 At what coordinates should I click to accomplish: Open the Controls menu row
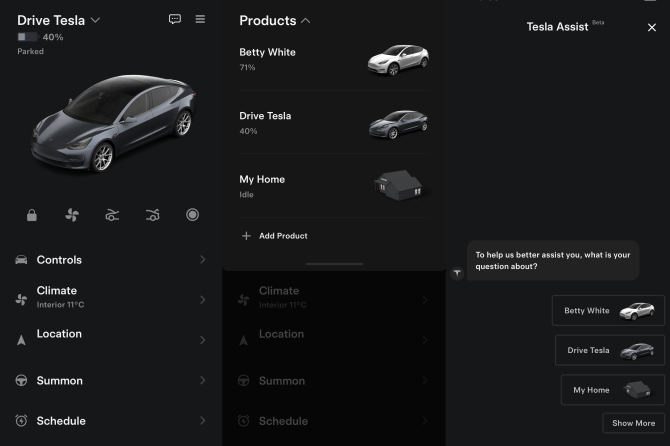(x=110, y=260)
